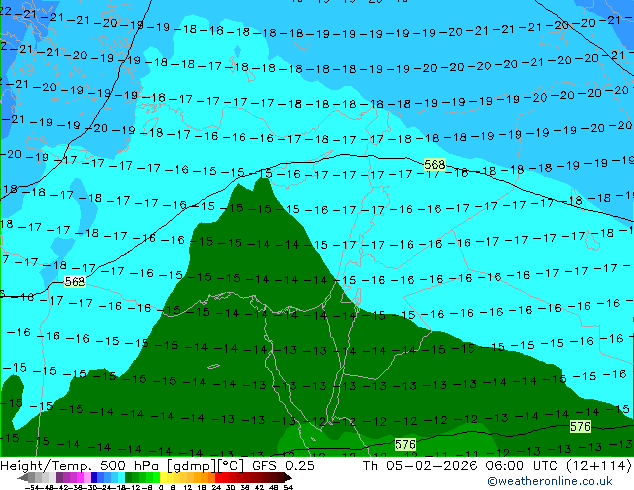Click the 568 contour label on left side
The width and height of the screenshot is (634, 490).
tap(75, 281)
